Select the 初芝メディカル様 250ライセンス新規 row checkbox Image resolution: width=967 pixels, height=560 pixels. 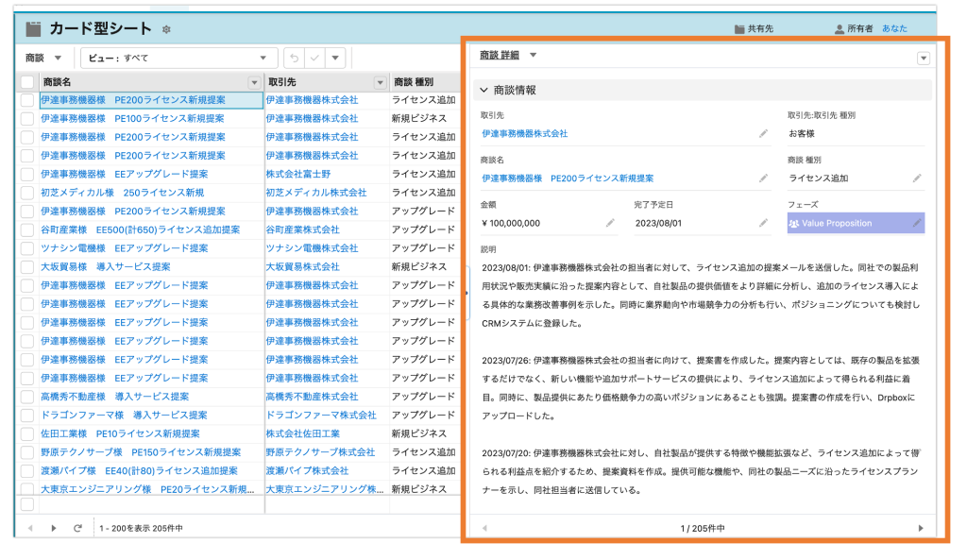click(x=27, y=193)
